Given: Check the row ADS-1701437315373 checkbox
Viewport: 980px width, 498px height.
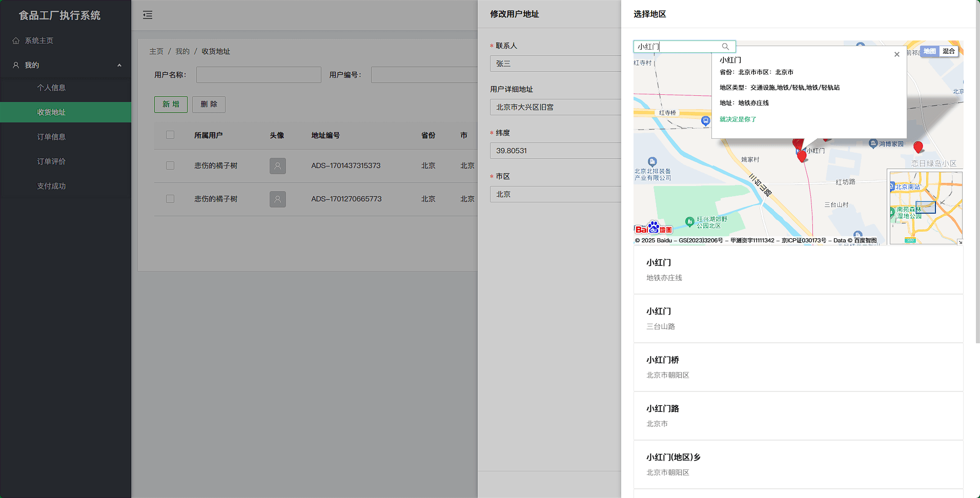Looking at the screenshot, I should (170, 165).
